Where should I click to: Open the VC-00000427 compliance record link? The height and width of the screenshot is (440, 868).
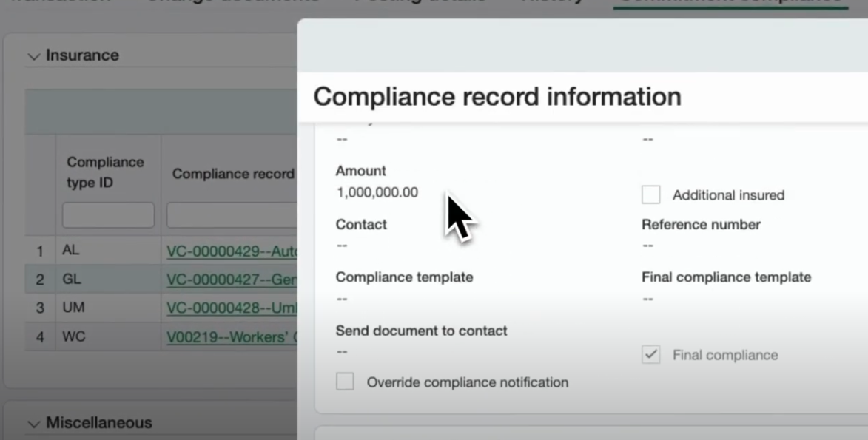(x=231, y=280)
